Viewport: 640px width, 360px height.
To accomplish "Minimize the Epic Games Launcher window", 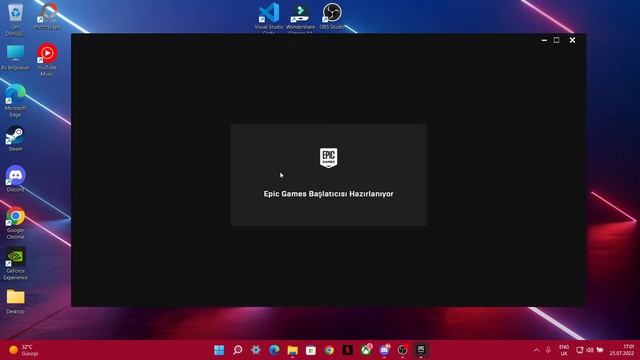I will pyautogui.click(x=544, y=40).
